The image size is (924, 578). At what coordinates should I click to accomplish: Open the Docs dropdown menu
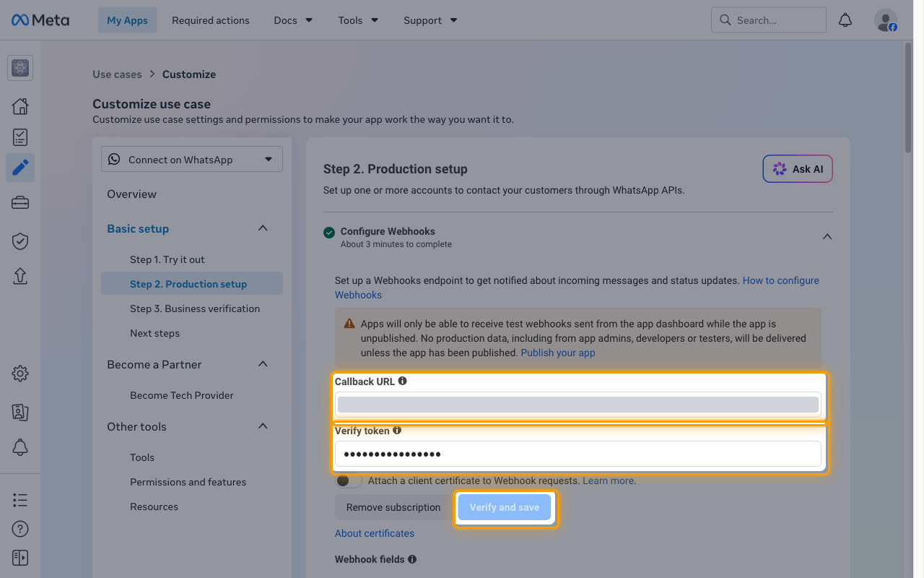293,20
